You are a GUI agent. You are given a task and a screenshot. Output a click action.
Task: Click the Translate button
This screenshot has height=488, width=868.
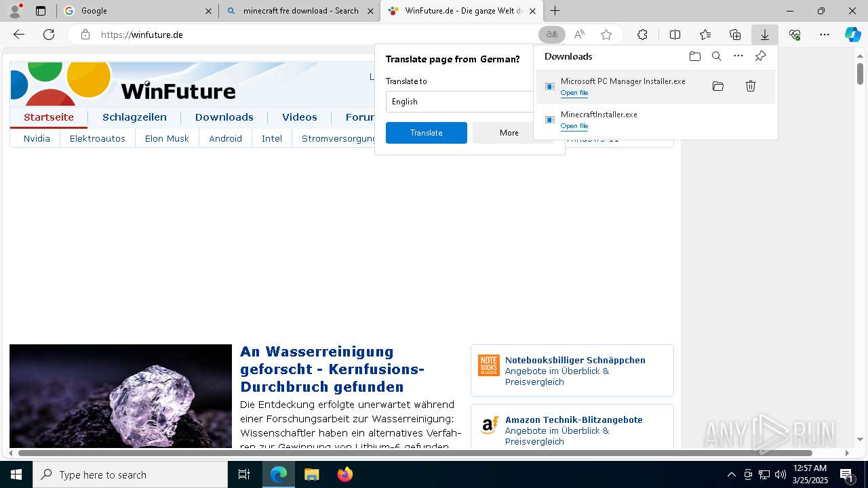(427, 133)
